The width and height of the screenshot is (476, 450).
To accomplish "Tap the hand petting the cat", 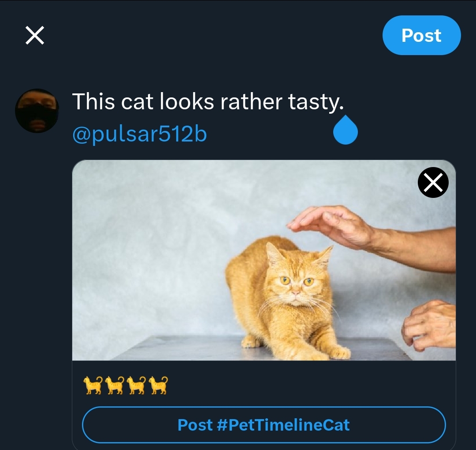I will (x=335, y=226).
